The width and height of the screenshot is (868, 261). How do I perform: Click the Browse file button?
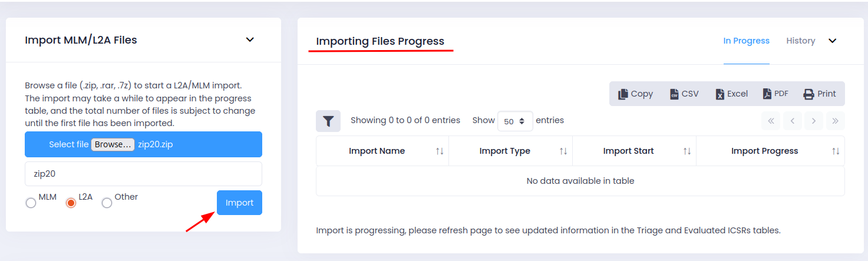pos(112,144)
